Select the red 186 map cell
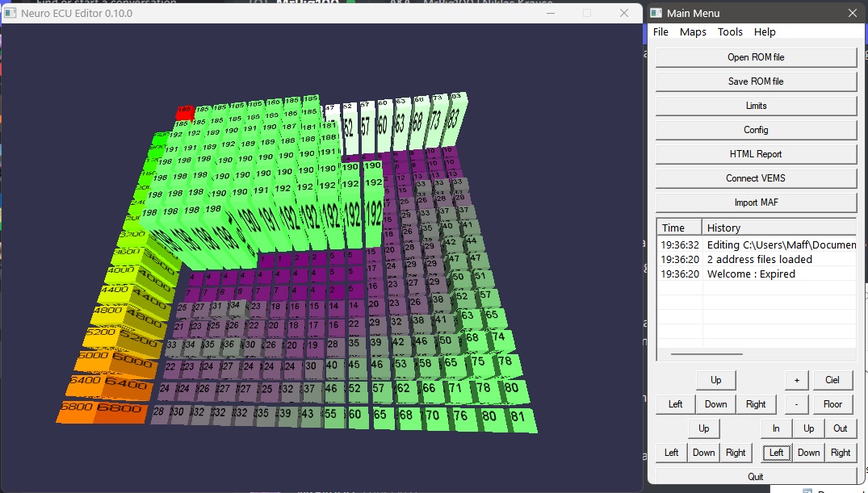This screenshot has height=493, width=868. [x=184, y=112]
